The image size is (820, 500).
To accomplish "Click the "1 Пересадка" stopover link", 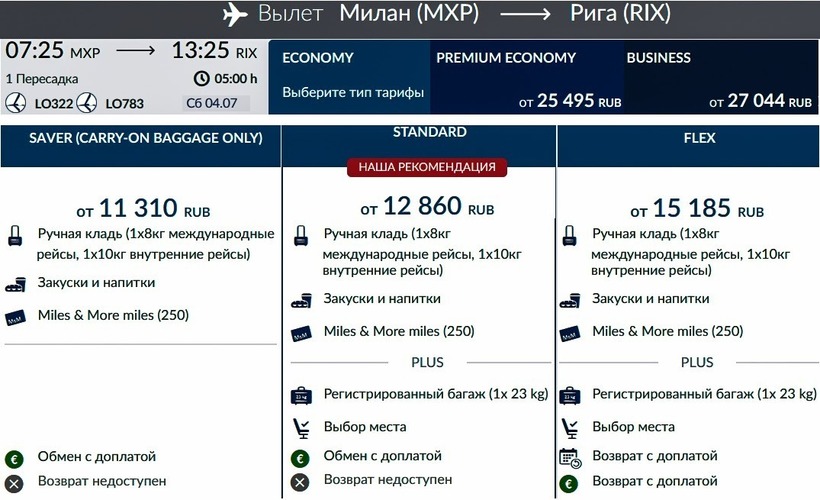I will click(44, 78).
